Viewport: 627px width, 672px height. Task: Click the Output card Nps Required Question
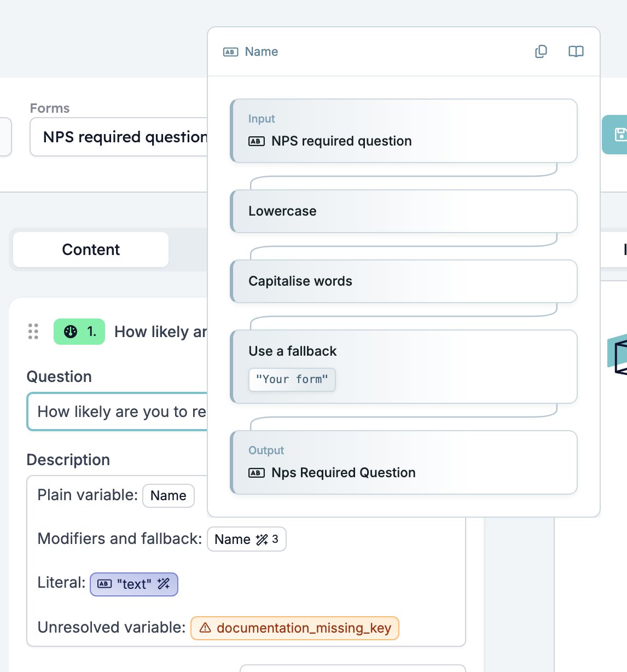point(404,462)
